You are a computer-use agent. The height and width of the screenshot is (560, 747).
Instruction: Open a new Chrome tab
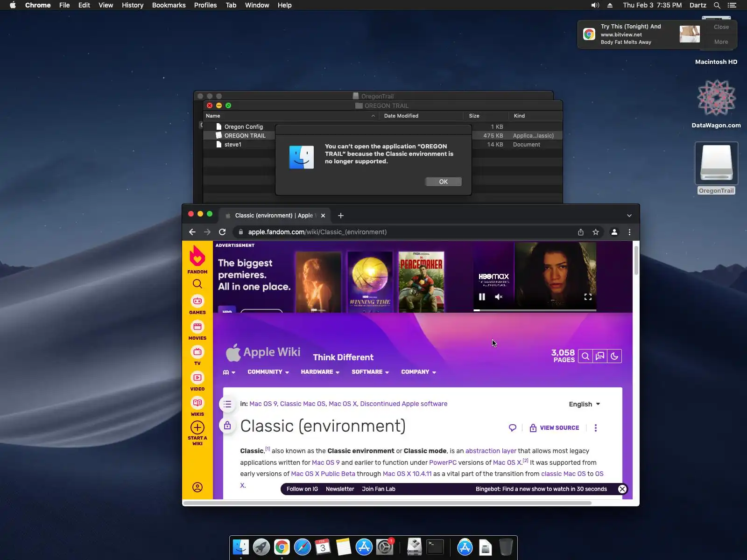click(x=341, y=216)
